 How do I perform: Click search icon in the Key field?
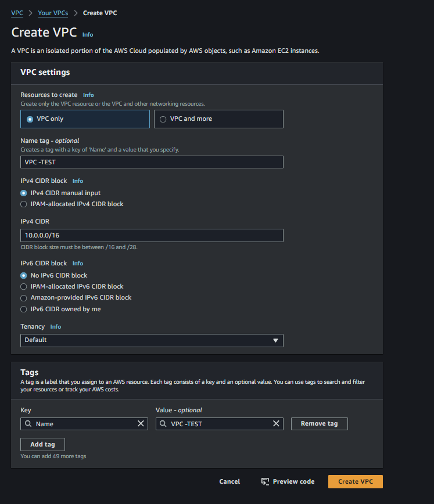click(x=28, y=424)
